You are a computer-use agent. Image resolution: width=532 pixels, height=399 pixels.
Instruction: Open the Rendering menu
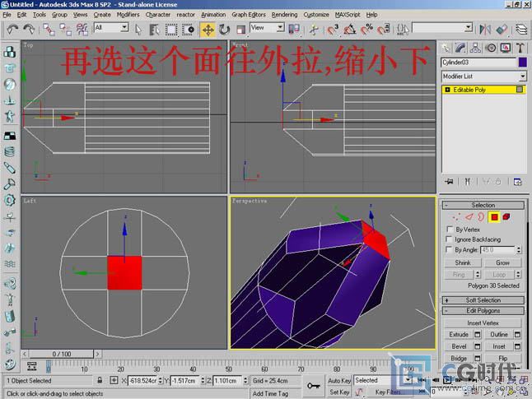point(284,15)
